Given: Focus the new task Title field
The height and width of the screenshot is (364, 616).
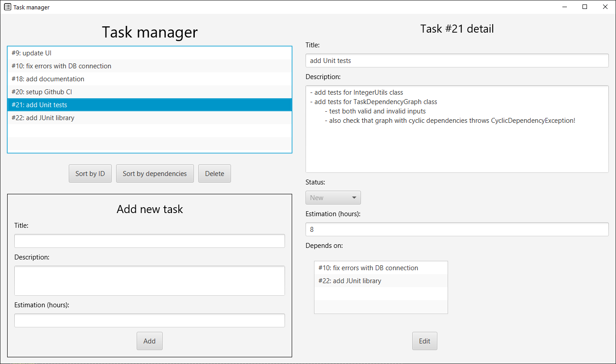Looking at the screenshot, I should pyautogui.click(x=150, y=241).
